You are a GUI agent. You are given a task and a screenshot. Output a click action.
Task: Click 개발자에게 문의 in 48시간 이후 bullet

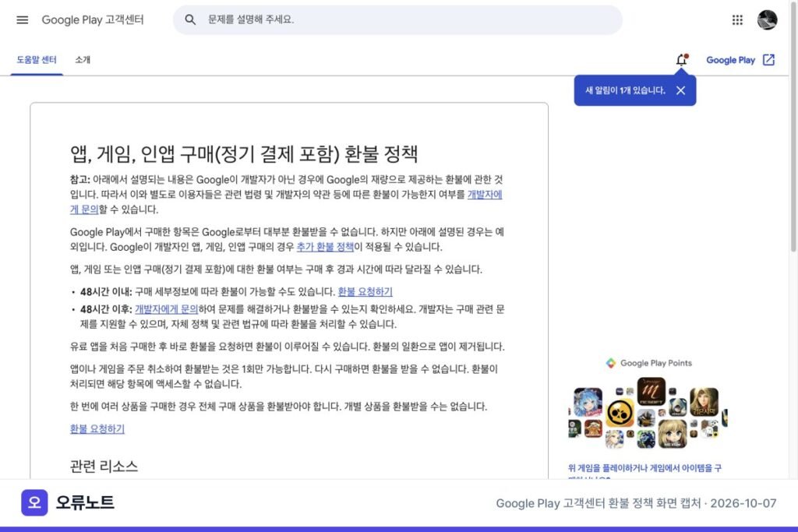pyautogui.click(x=166, y=308)
